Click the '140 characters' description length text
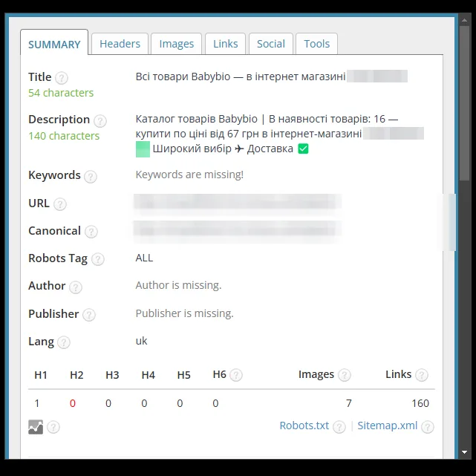 (64, 136)
